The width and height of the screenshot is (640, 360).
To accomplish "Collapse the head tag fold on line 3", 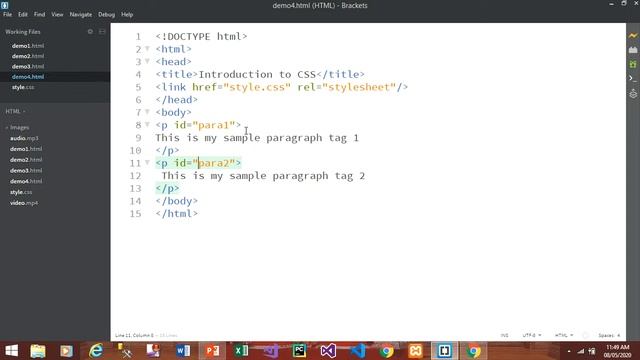I will [147, 61].
